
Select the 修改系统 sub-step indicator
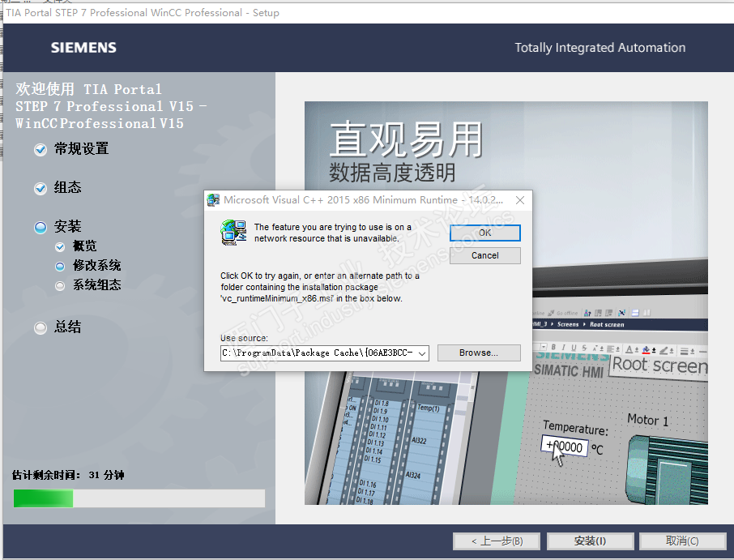(x=60, y=267)
